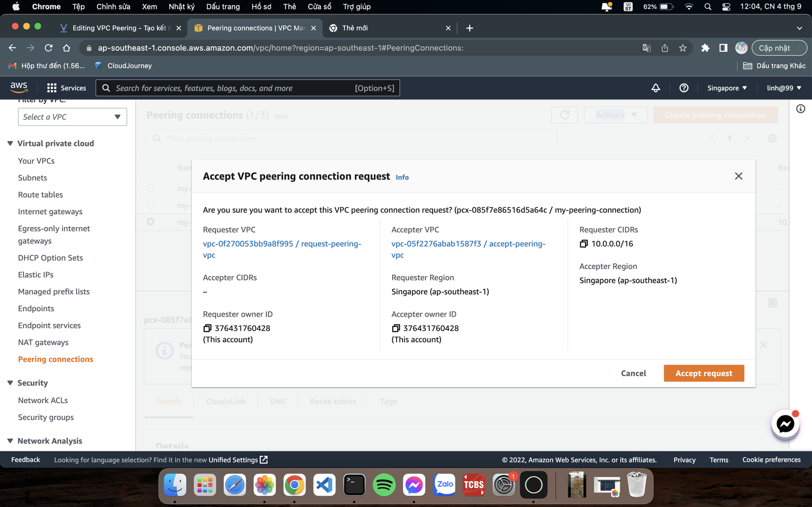Open the Hộp thư đến Gmail bookmark

click(47, 65)
